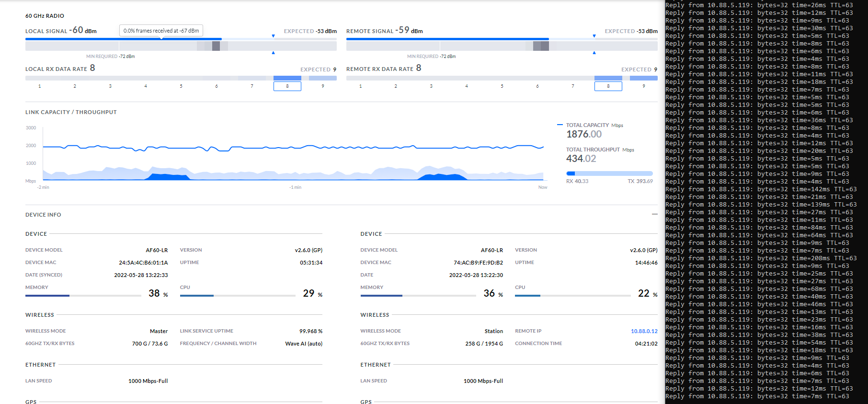Click remote RX data rate number 9
Viewport: 868px width, 404px height.
644,86
